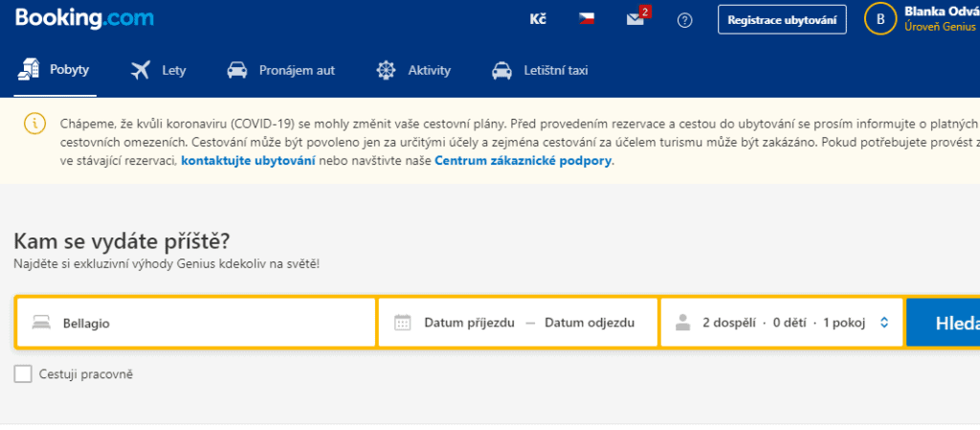This screenshot has height=430, width=980.
Task: Click the blue Hledat search button
Action: point(943,323)
